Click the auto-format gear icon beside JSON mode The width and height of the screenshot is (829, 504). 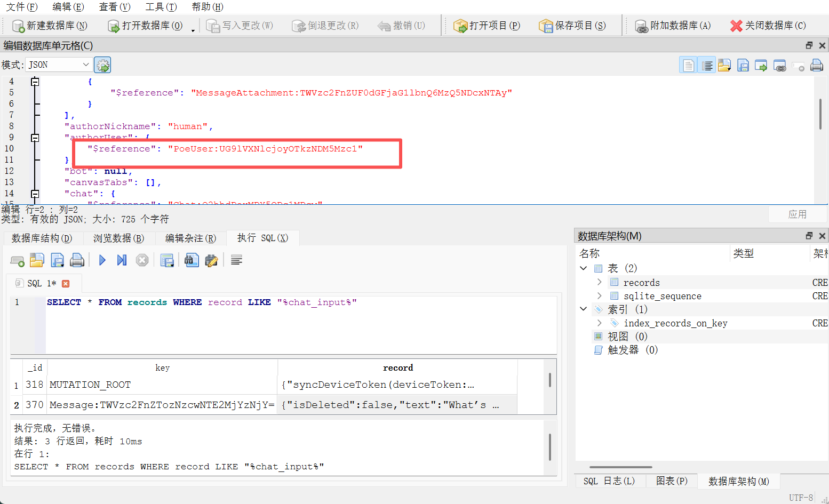click(x=102, y=65)
